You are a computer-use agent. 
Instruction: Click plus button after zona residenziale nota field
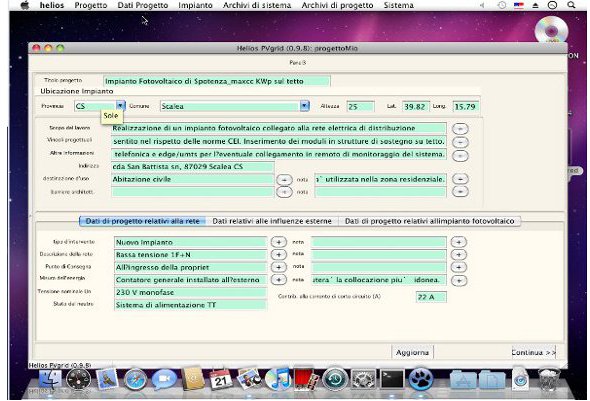click(x=460, y=179)
